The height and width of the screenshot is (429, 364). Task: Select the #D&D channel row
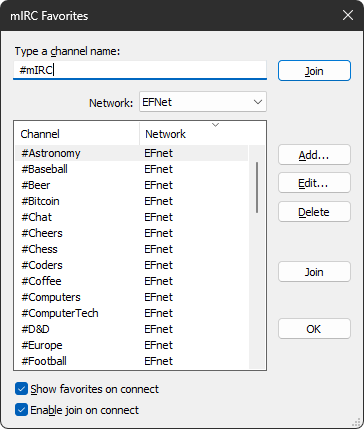(x=132, y=329)
